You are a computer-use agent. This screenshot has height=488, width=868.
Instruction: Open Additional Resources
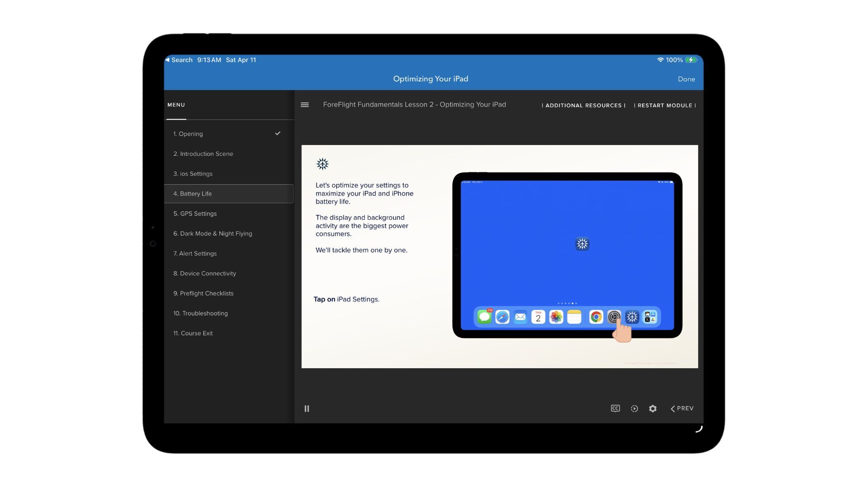583,105
